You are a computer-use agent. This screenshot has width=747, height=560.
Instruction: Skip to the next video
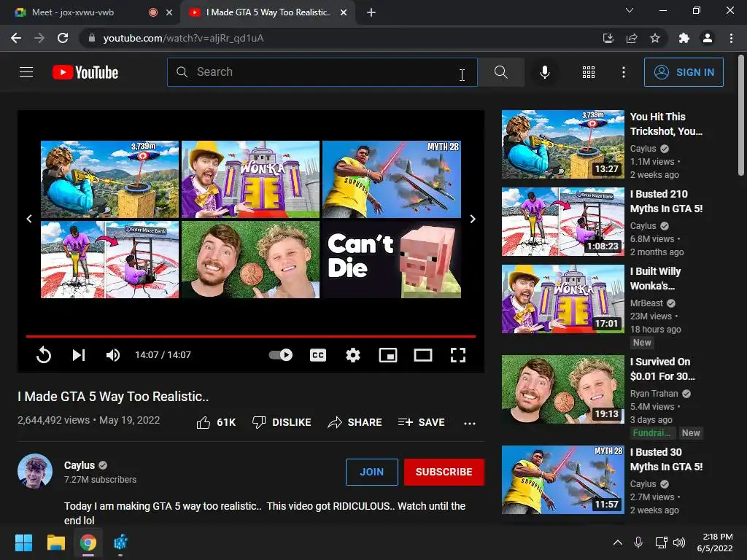pyautogui.click(x=79, y=355)
